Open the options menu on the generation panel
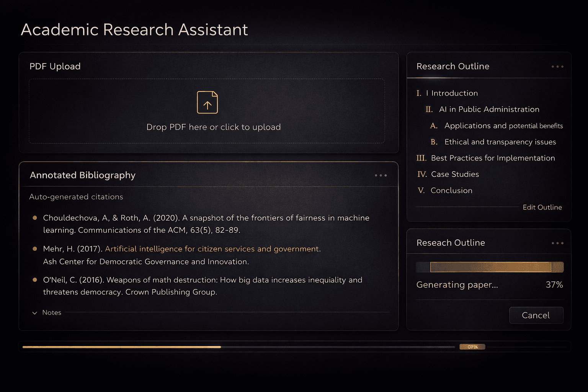 coord(557,243)
